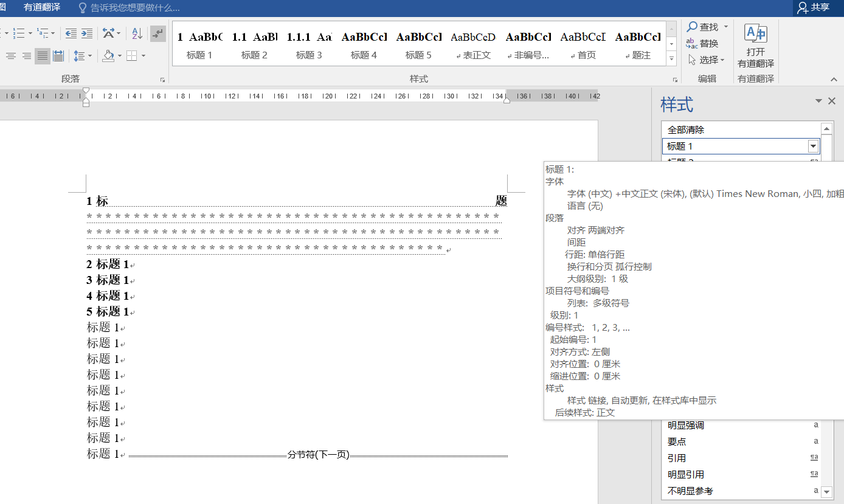Click the line spacing icon
Viewport: 844px width, 504px height.
tap(79, 56)
